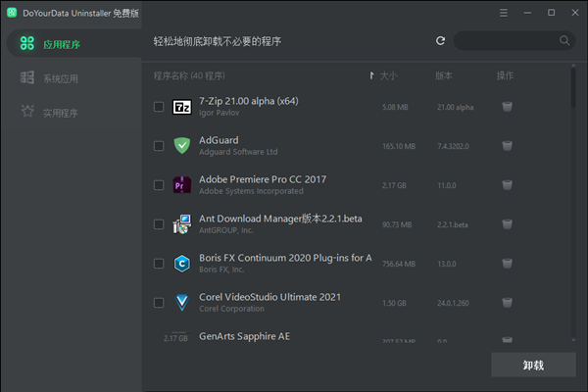
Task: Select the AdGuard checkbox
Action: coord(159,146)
